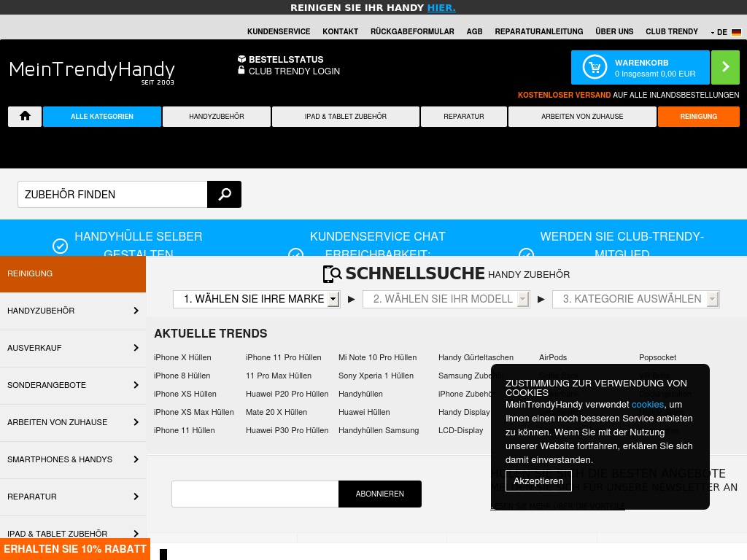Click the green arrow next to Warenkorb
The height and width of the screenshot is (560, 747).
coord(725,68)
